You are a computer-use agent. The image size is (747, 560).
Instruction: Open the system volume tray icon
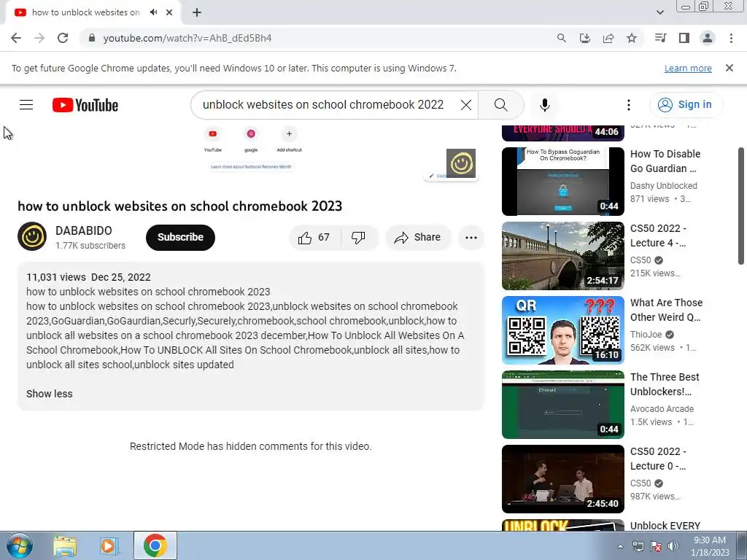[673, 546]
